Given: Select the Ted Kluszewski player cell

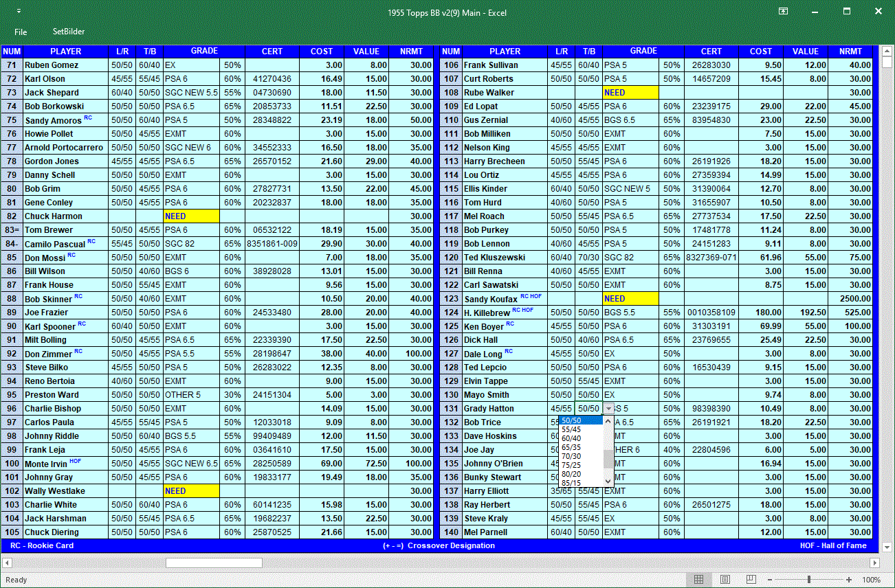Looking at the screenshot, I should 505,258.
